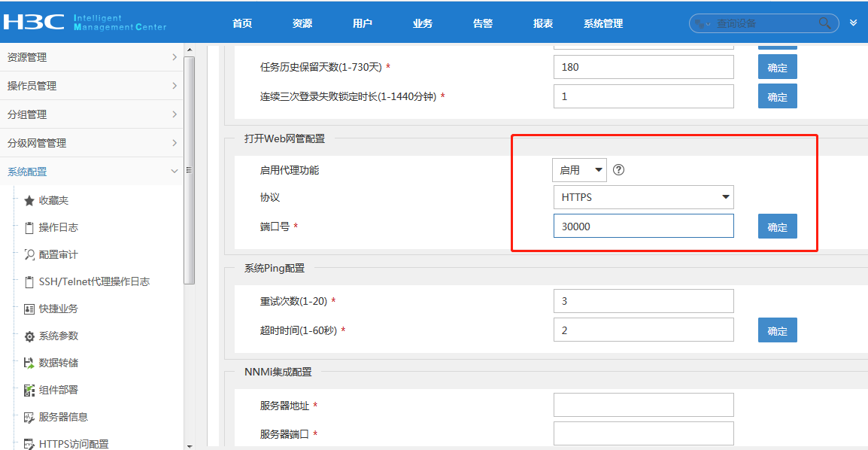Click the 系统Ping配置 section heading

tap(275, 268)
